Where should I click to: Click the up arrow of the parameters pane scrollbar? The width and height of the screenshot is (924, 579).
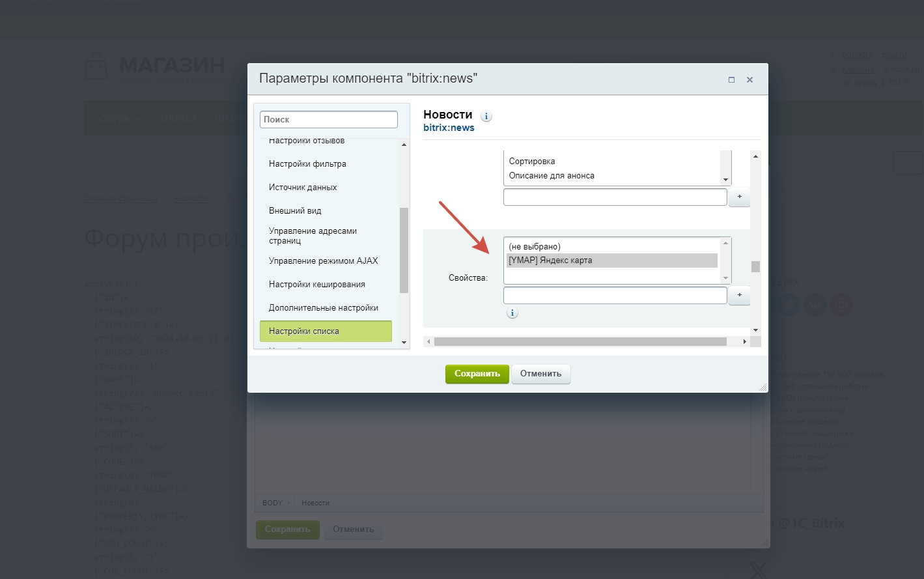(x=755, y=156)
